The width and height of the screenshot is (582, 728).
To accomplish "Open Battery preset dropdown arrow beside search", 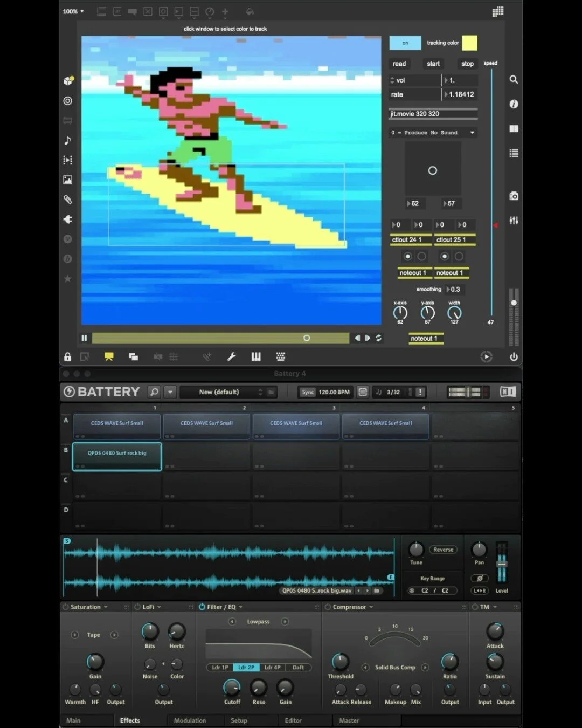I will click(x=170, y=392).
